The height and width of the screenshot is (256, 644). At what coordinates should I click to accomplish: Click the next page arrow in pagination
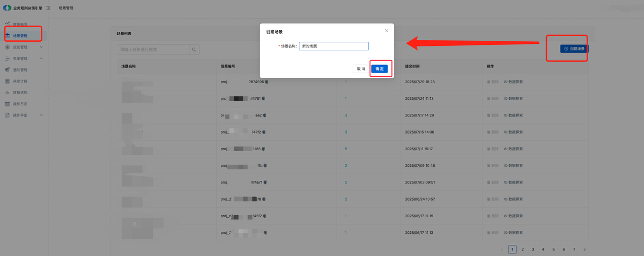click(584, 249)
